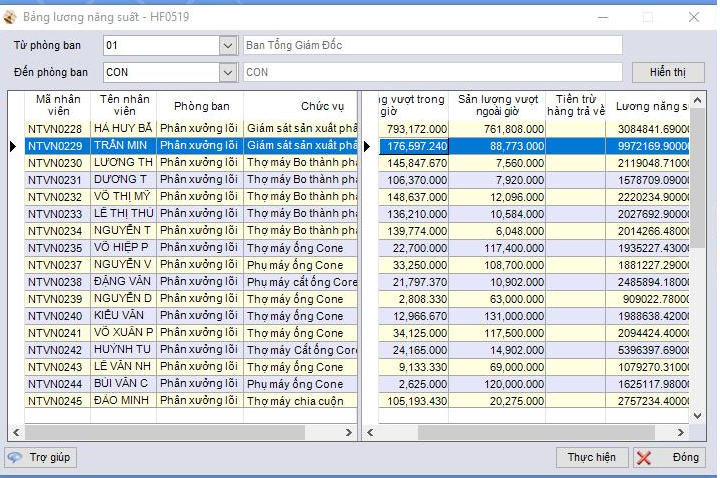The height and width of the screenshot is (478, 720).
Task: Click left arrow of left table scrollbar
Action: pyautogui.click(x=16, y=433)
